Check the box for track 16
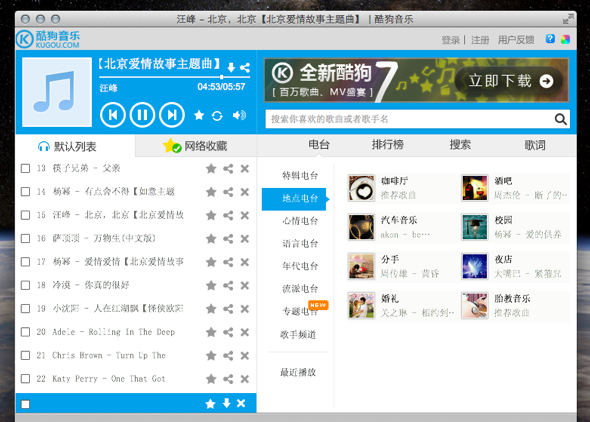Screen dimensions: 590x422 (26, 238)
